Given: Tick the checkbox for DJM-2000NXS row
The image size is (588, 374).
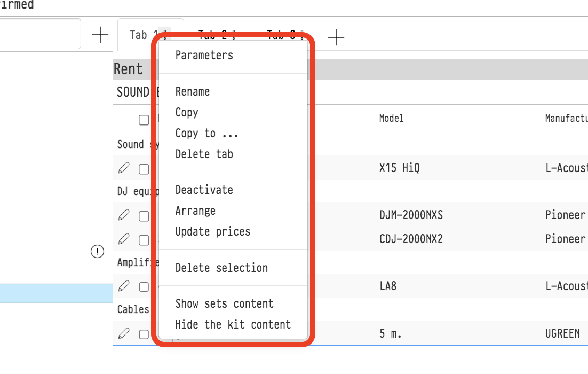Looking at the screenshot, I should (144, 216).
